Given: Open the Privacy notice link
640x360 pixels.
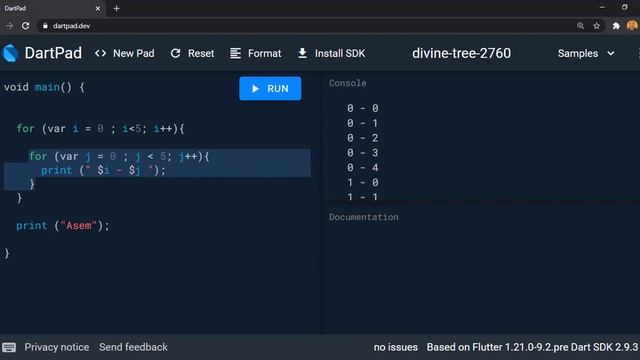Looking at the screenshot, I should [x=57, y=347].
